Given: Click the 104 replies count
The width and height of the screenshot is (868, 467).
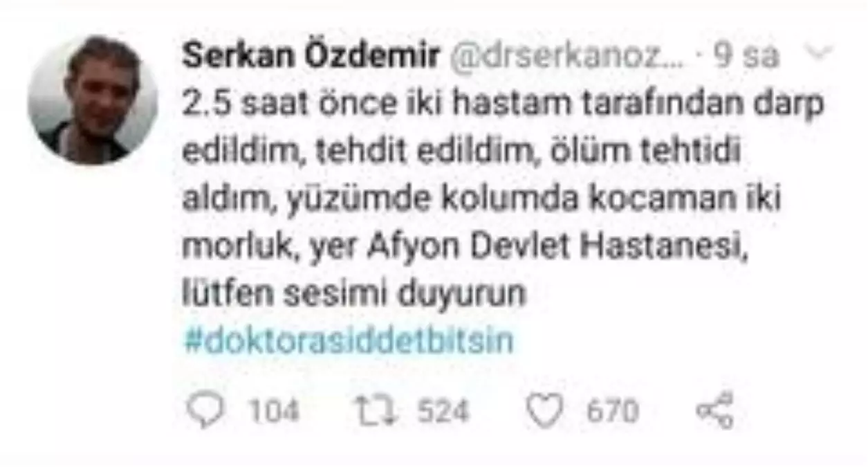Looking at the screenshot, I should [275, 412].
